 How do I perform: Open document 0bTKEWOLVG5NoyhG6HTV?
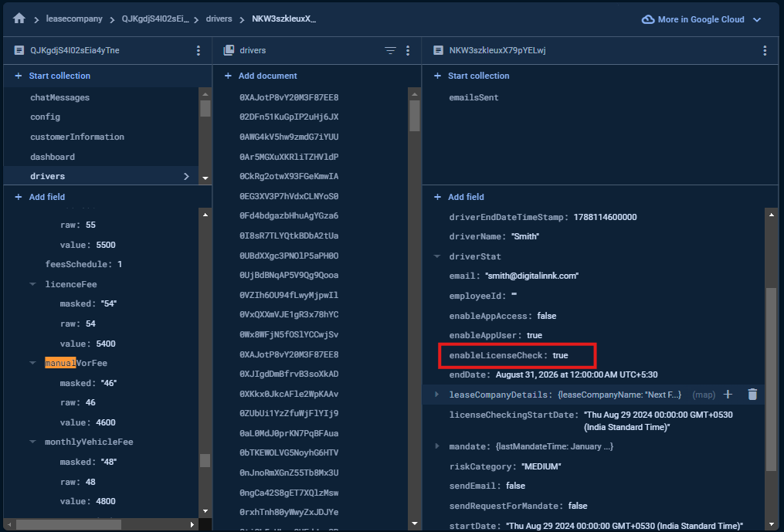289,452
